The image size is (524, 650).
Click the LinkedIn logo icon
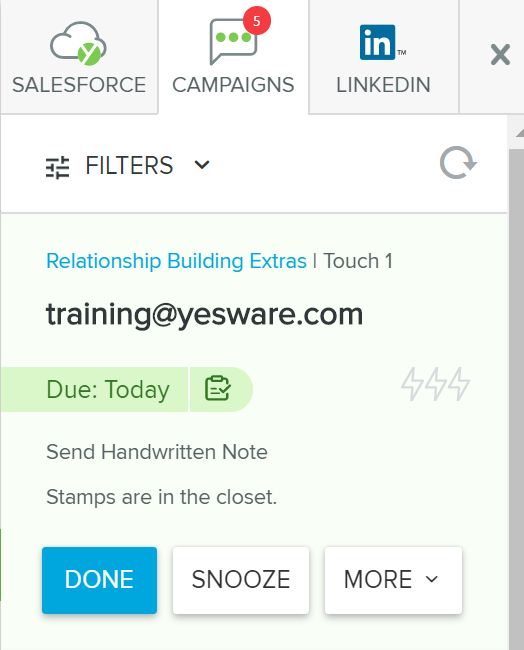378,42
